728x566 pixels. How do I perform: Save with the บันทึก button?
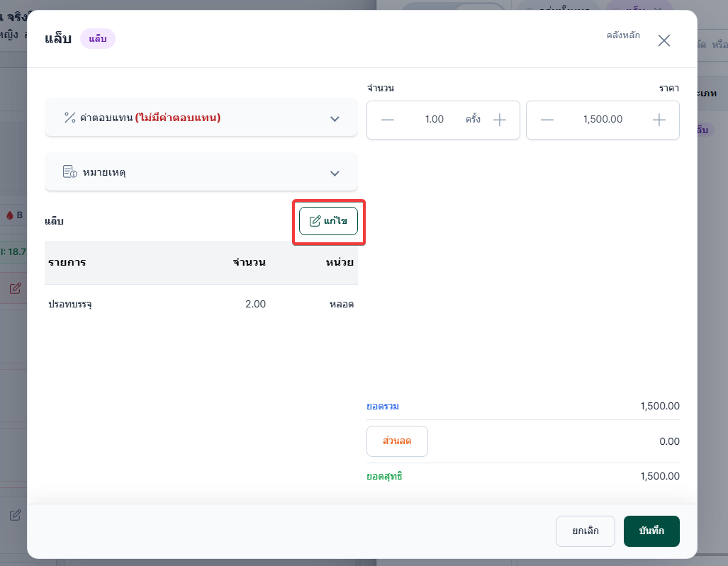(x=651, y=531)
